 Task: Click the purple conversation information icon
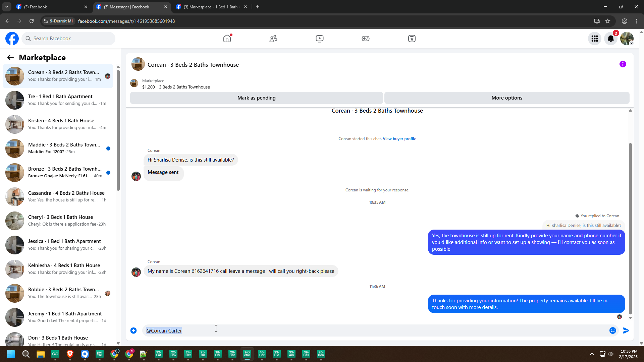point(623,64)
